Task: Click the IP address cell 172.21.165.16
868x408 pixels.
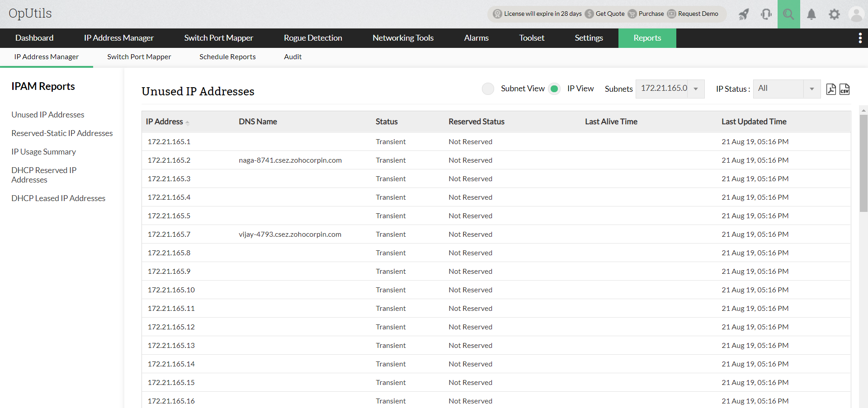Action: click(x=171, y=401)
